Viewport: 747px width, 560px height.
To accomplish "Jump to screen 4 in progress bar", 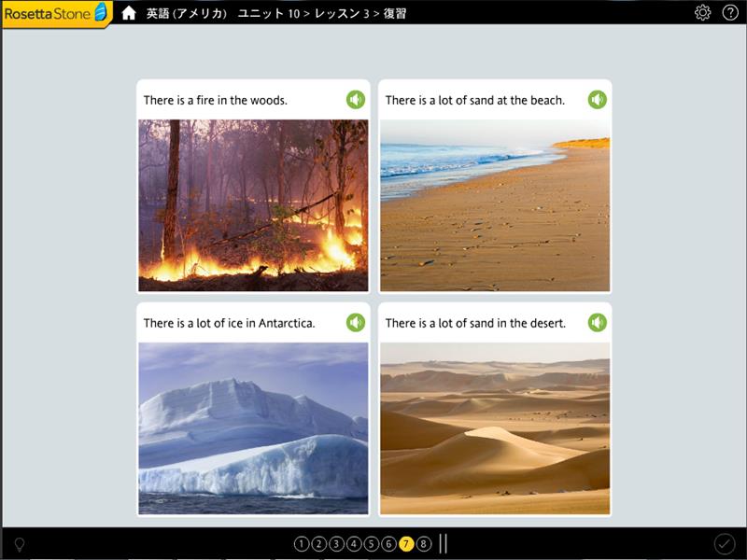I will 354,543.
